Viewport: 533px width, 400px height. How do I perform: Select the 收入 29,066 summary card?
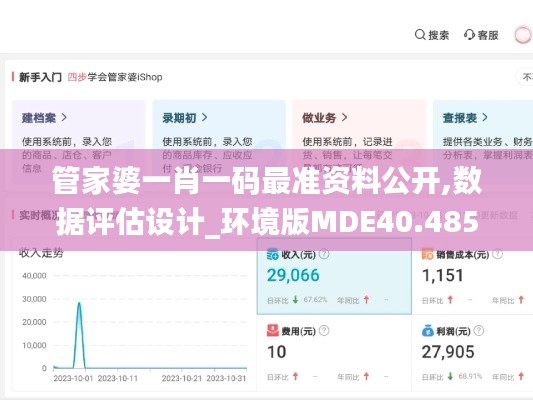334,276
